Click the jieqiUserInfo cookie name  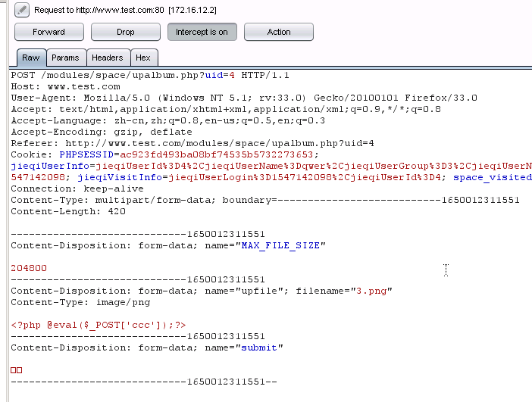click(x=50, y=166)
